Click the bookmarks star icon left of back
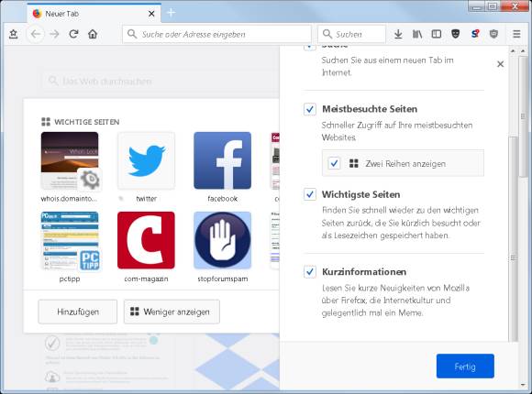This screenshot has width=532, height=394. click(x=13, y=34)
